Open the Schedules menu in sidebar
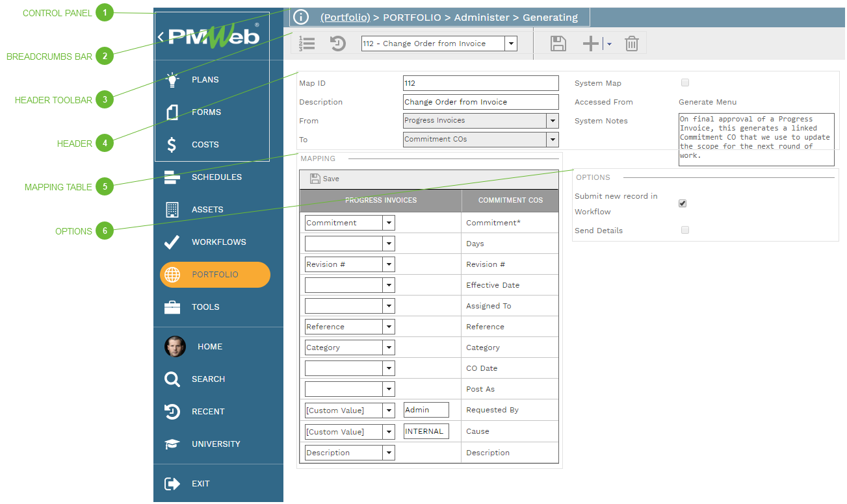 [216, 177]
